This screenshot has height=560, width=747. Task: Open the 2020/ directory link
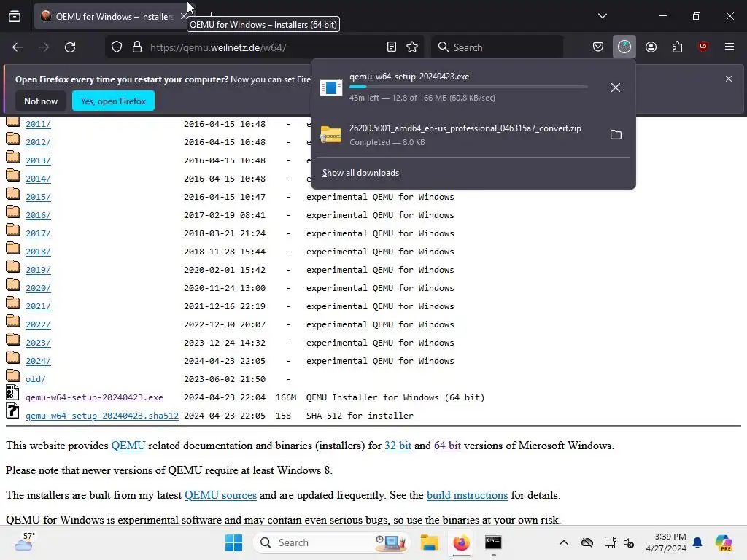[38, 288]
